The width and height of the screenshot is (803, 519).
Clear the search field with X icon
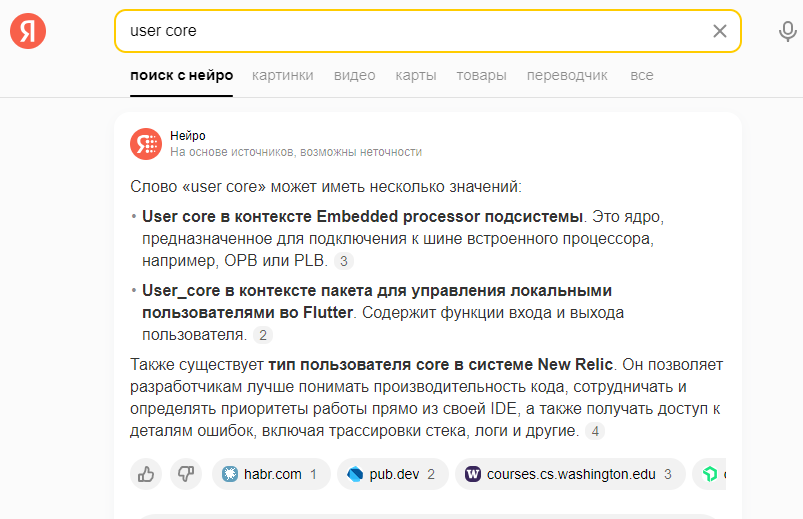pos(720,31)
